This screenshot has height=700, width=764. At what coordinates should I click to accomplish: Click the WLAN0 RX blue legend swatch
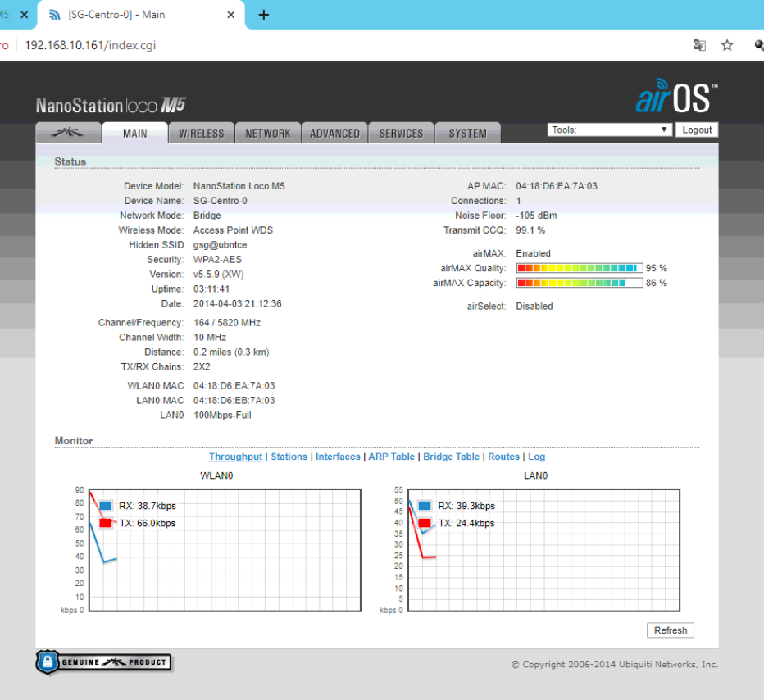(105, 506)
